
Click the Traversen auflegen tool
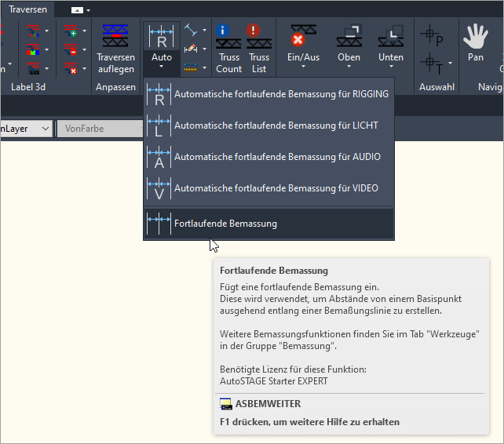115,49
